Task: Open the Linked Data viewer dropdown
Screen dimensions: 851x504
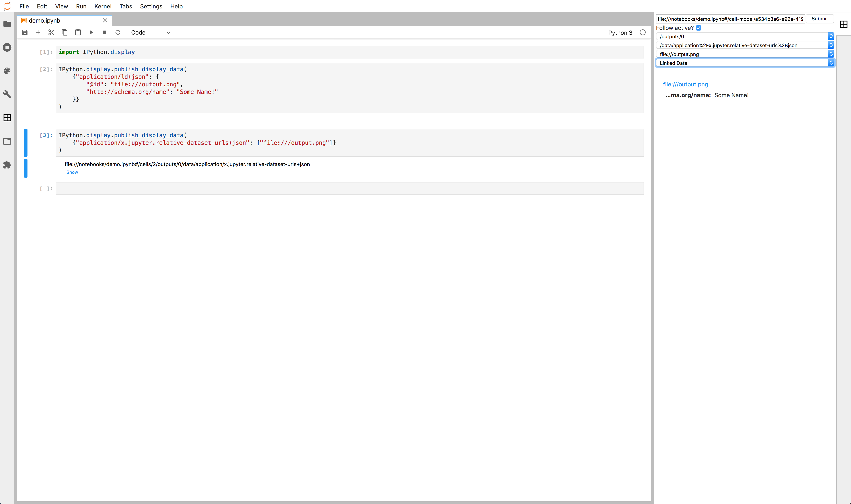Action: click(x=745, y=63)
